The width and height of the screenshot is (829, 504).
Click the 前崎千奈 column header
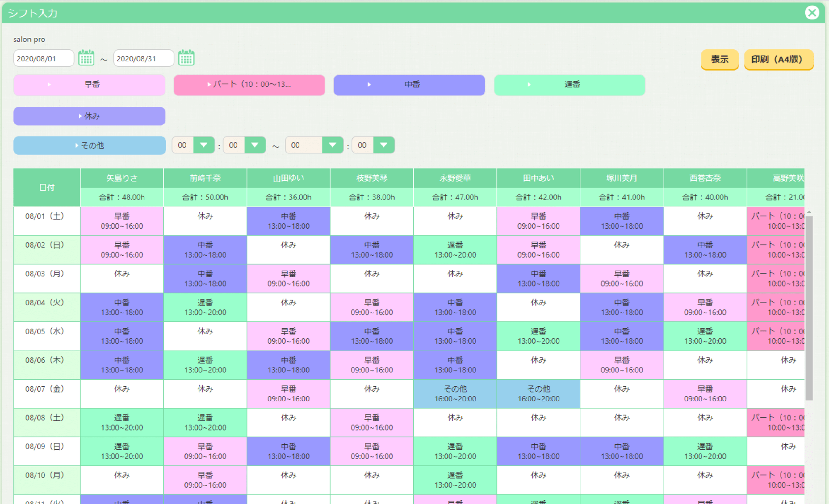coord(205,178)
